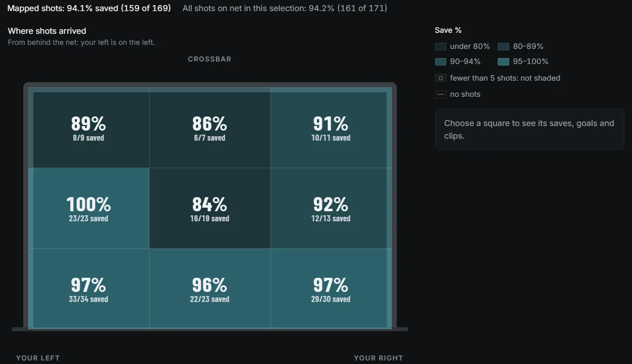
Task: Click the YOUR LEFT label
Action: pyautogui.click(x=38, y=358)
